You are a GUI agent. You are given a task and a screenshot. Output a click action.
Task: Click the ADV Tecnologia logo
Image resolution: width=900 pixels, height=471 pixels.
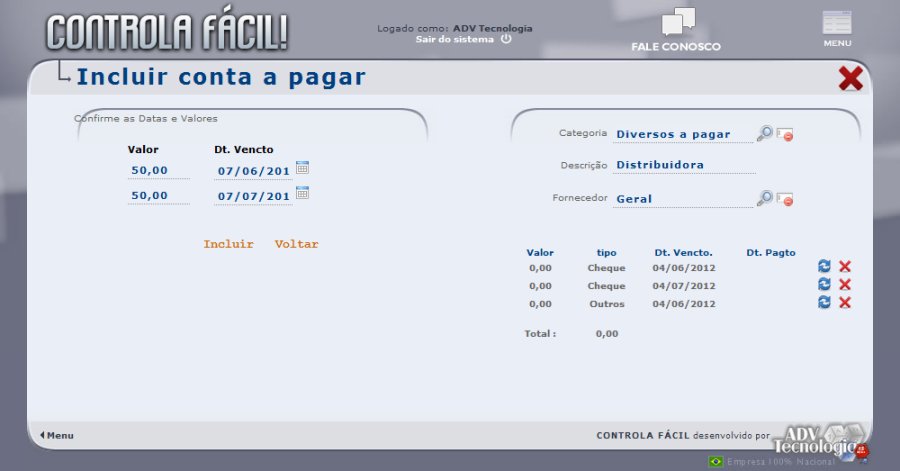[820, 441]
